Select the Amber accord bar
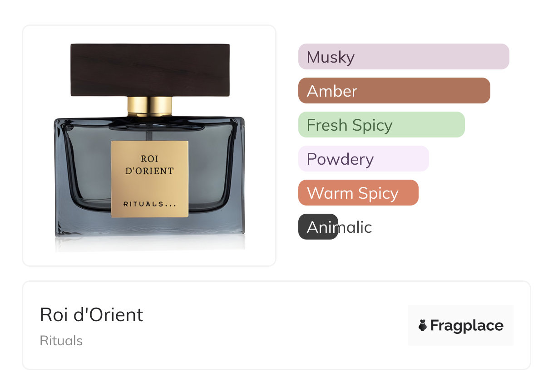The width and height of the screenshot is (553, 392). pyautogui.click(x=394, y=91)
